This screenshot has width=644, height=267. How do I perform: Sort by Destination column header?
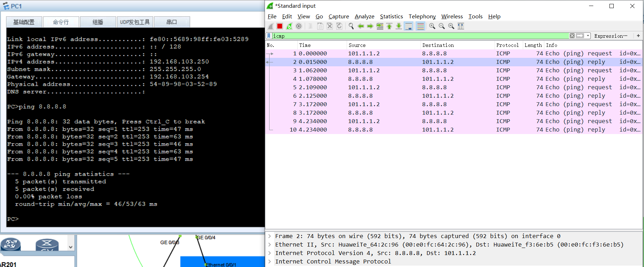(x=457, y=45)
